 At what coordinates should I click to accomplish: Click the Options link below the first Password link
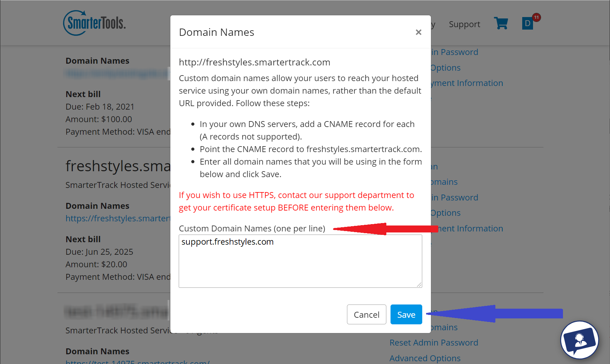point(446,68)
